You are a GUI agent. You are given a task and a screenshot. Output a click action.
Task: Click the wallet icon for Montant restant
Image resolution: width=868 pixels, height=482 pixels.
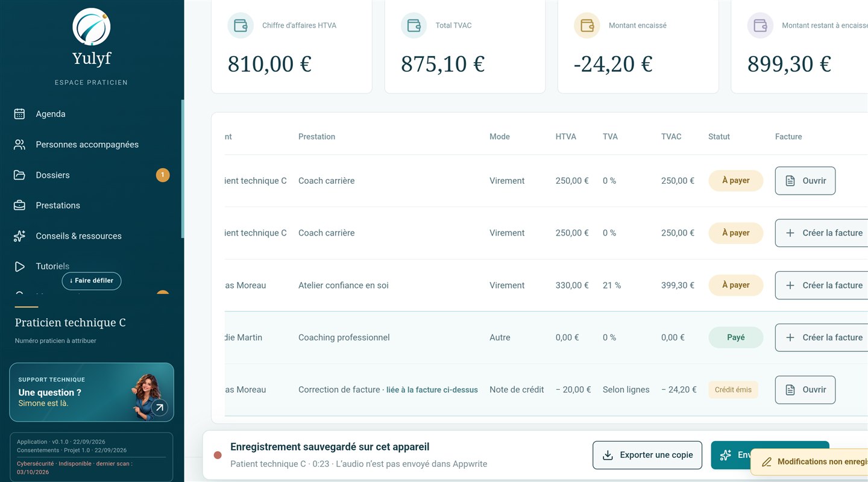pyautogui.click(x=760, y=25)
